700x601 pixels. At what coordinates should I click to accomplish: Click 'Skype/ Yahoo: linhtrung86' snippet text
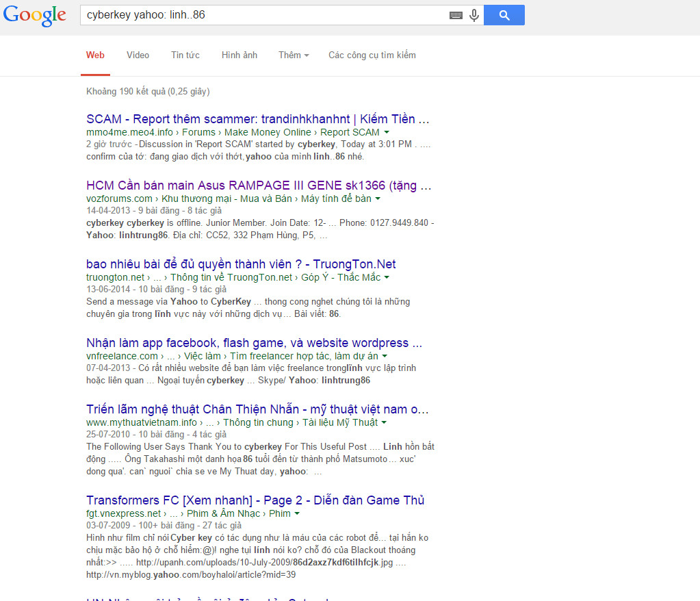tap(314, 381)
